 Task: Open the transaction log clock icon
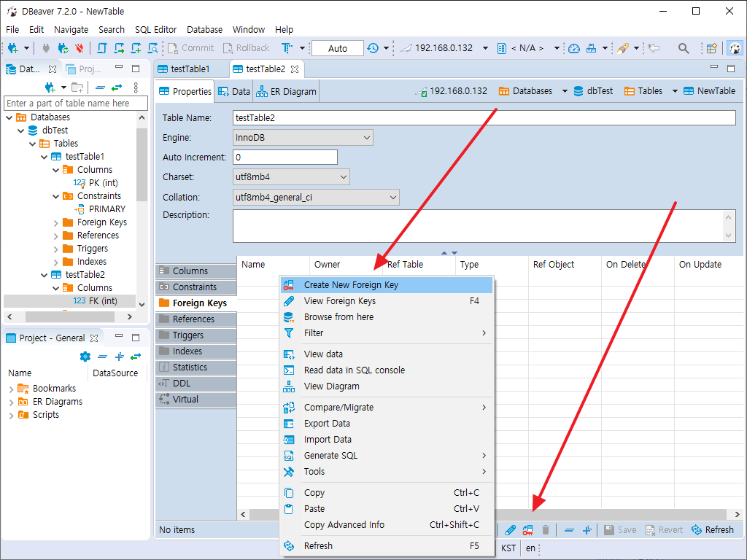(373, 48)
